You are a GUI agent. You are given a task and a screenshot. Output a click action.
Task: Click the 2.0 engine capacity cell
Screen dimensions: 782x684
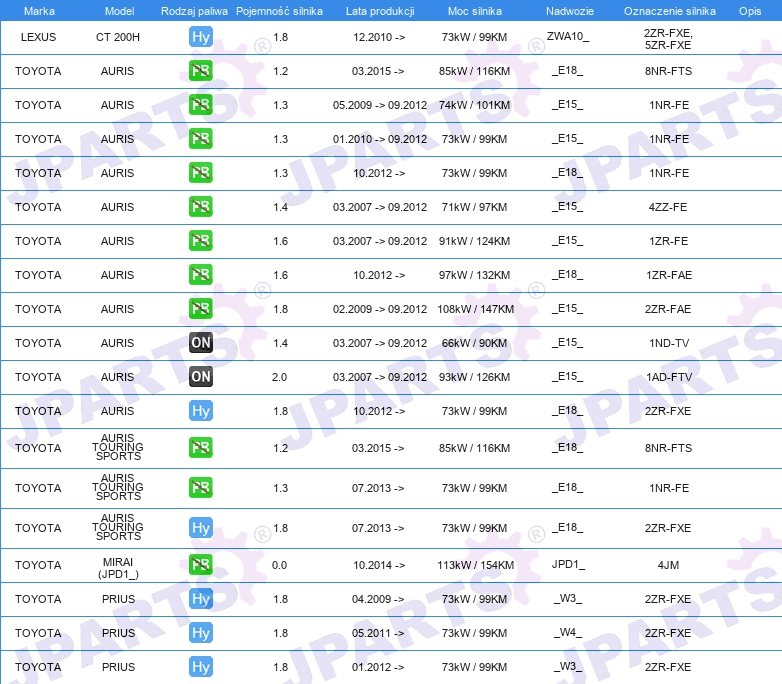(x=279, y=377)
